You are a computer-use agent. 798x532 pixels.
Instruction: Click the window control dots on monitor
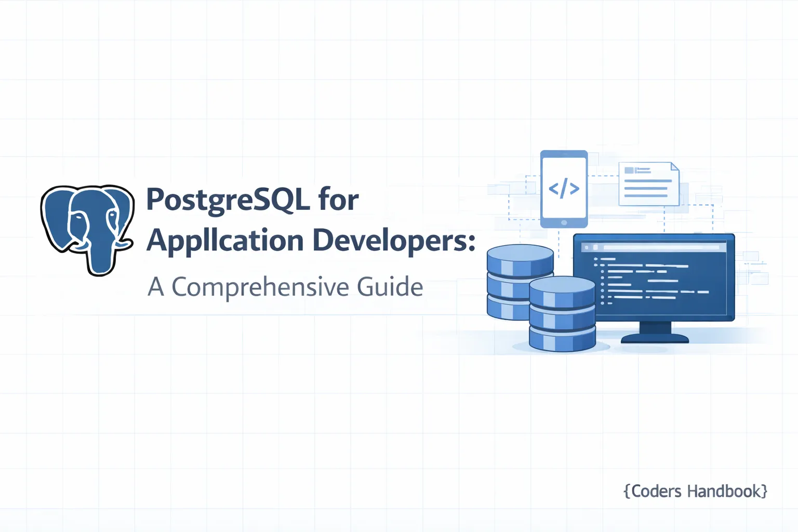(x=591, y=248)
